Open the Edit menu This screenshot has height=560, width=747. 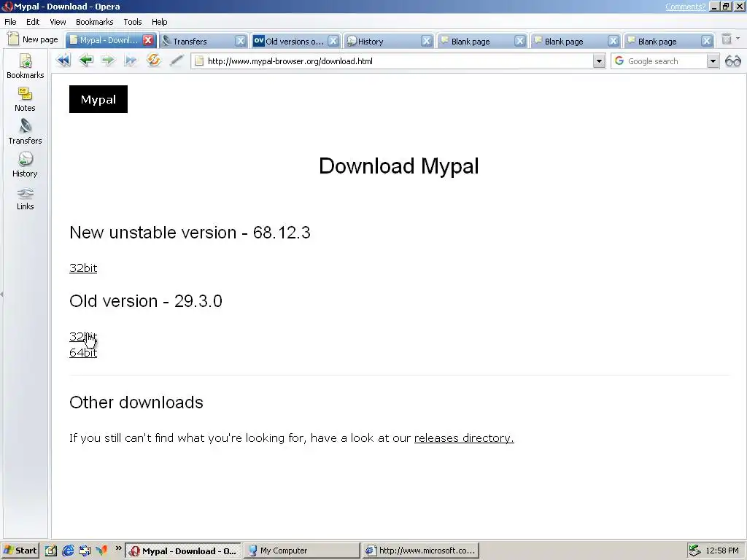[x=33, y=22]
